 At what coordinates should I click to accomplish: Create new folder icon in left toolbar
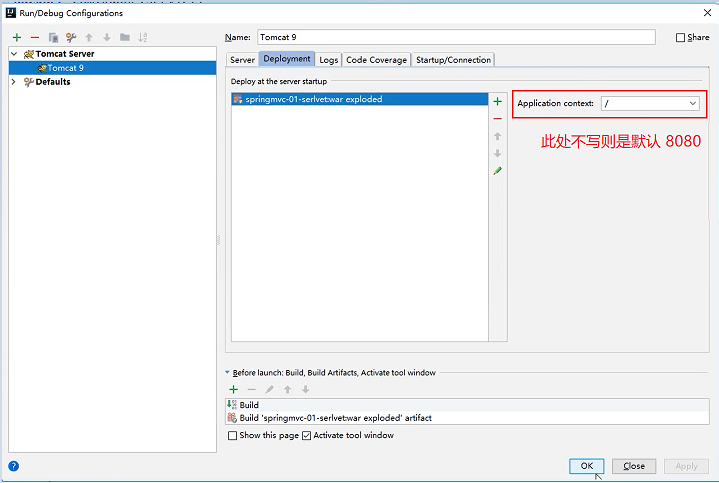click(125, 37)
